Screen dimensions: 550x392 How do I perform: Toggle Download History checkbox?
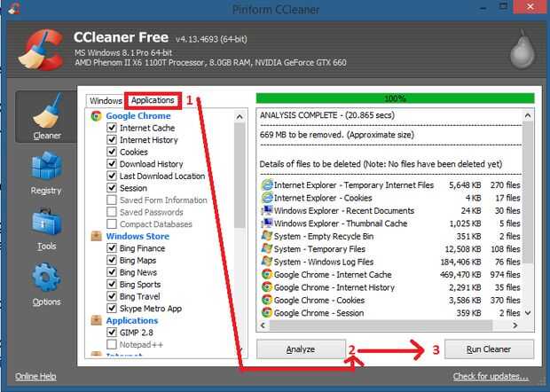coord(112,164)
